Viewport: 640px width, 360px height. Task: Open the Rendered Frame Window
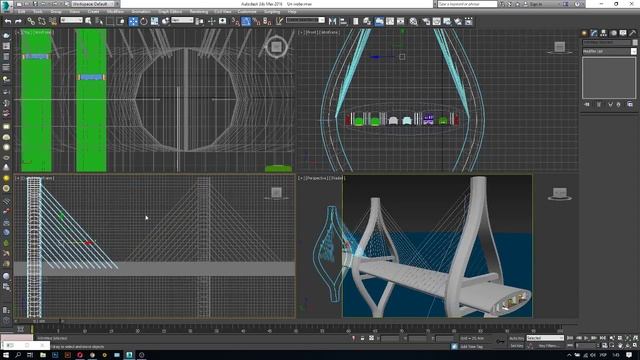tap(436, 21)
